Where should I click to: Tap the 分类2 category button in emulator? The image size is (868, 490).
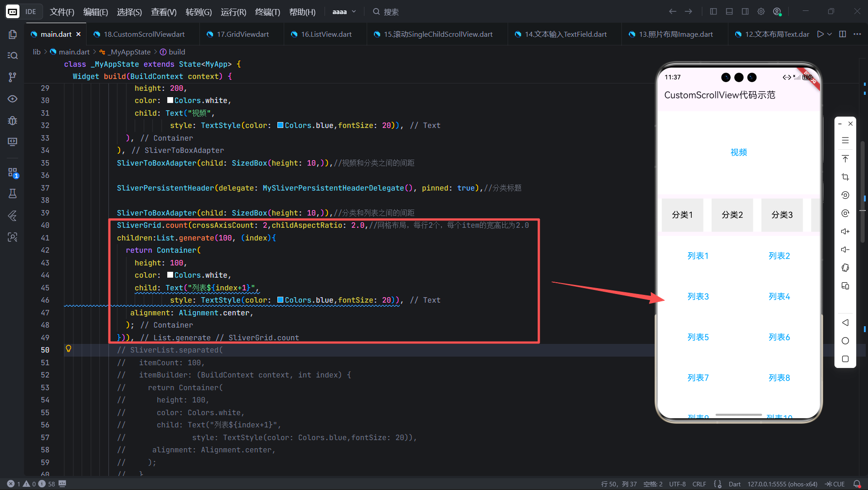click(x=732, y=215)
